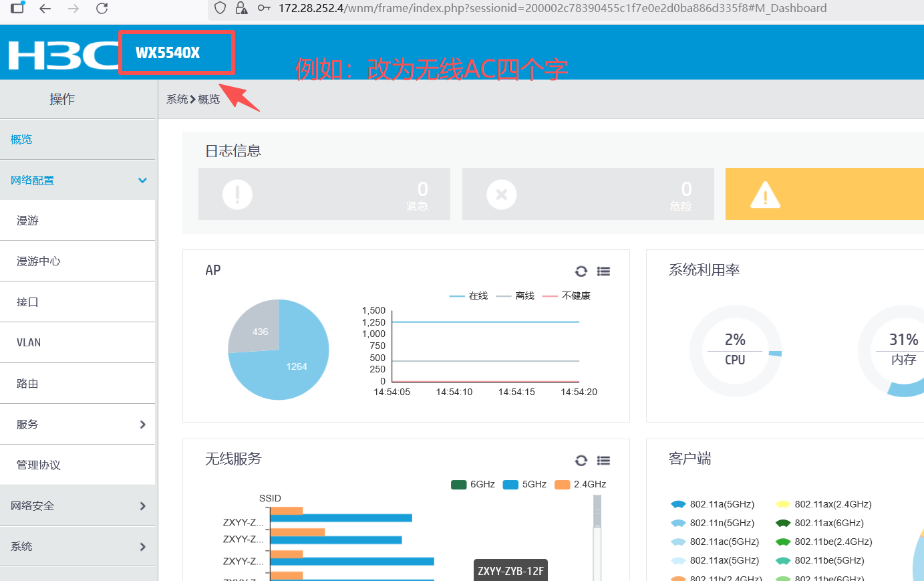Click the X icon in the 危险 tile
This screenshot has height=581, width=924.
(502, 195)
